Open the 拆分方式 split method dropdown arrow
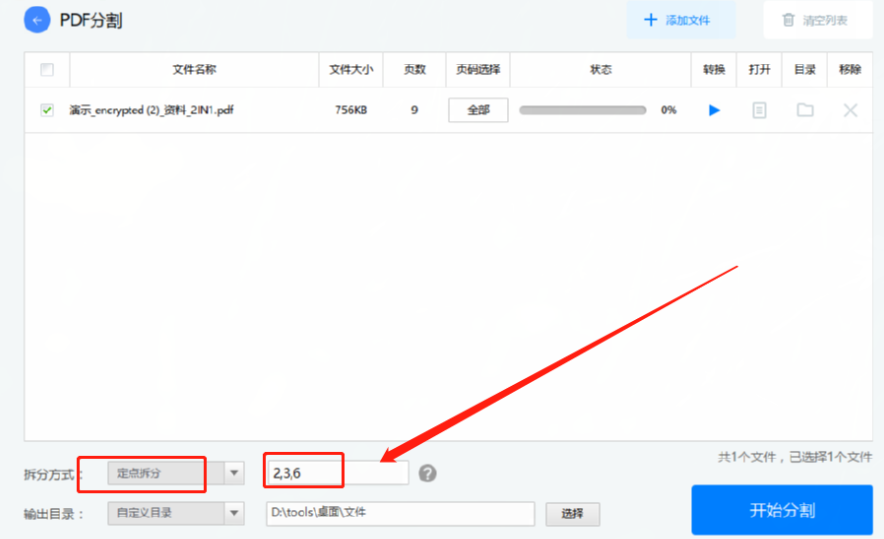The height and width of the screenshot is (539, 884). [x=234, y=473]
